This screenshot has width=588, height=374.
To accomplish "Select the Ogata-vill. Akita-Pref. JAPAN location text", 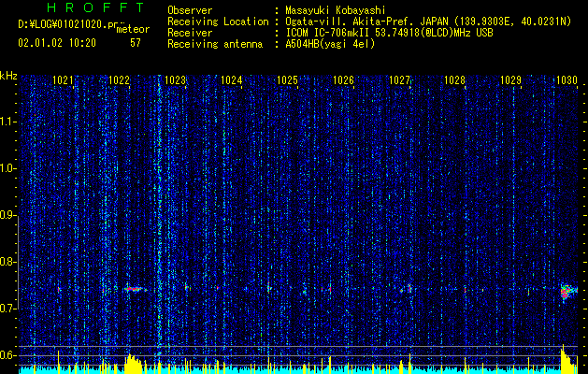I will coord(428,22).
